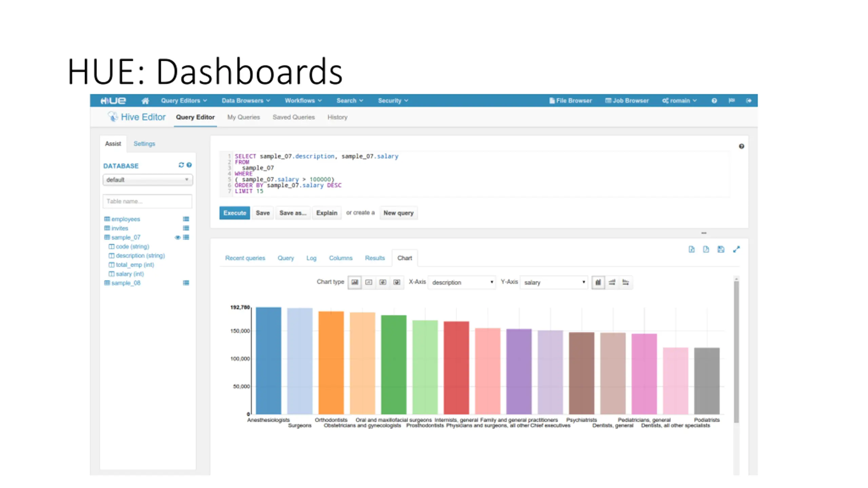Click the invites table in list
This screenshot has width=868, height=488.
119,228
